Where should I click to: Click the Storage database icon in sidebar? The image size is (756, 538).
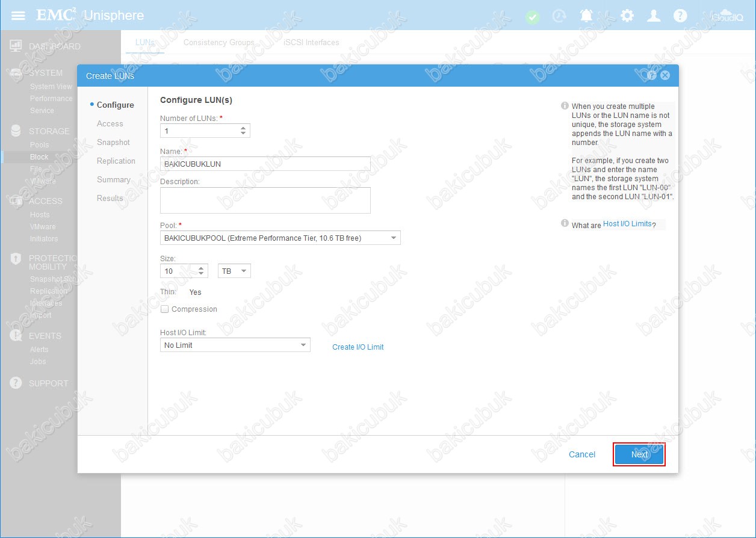click(16, 131)
